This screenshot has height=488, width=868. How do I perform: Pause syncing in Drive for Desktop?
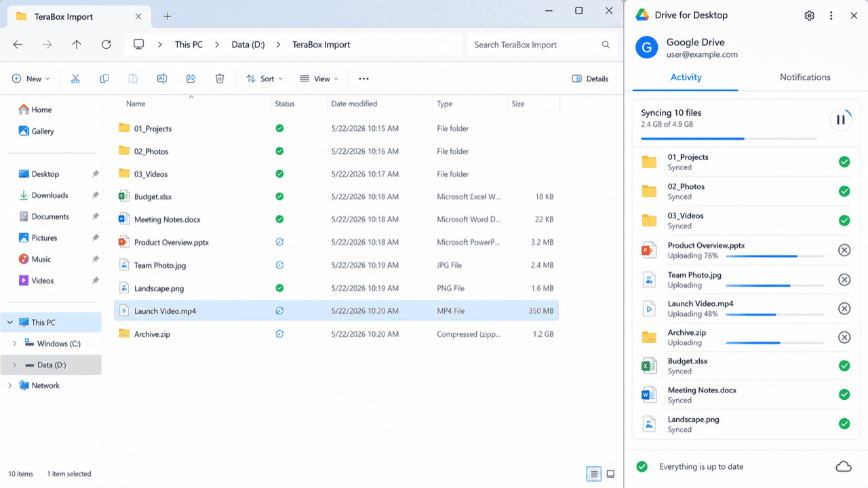pyautogui.click(x=840, y=119)
